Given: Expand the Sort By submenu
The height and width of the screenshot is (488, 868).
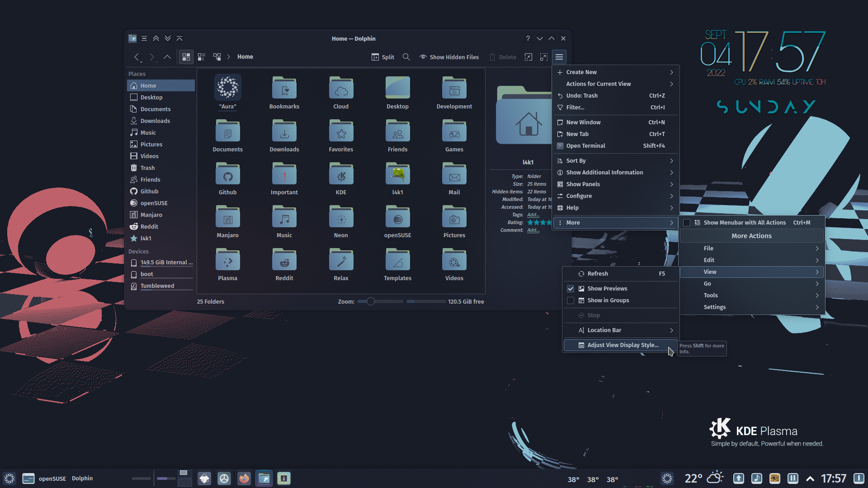Looking at the screenshot, I should click(x=616, y=161).
